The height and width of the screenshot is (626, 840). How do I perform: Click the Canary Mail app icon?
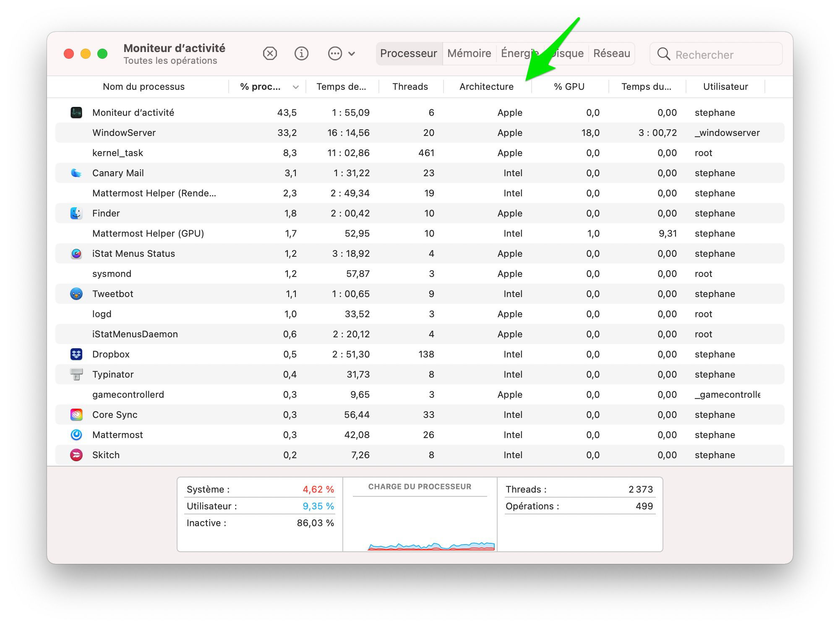click(x=76, y=173)
